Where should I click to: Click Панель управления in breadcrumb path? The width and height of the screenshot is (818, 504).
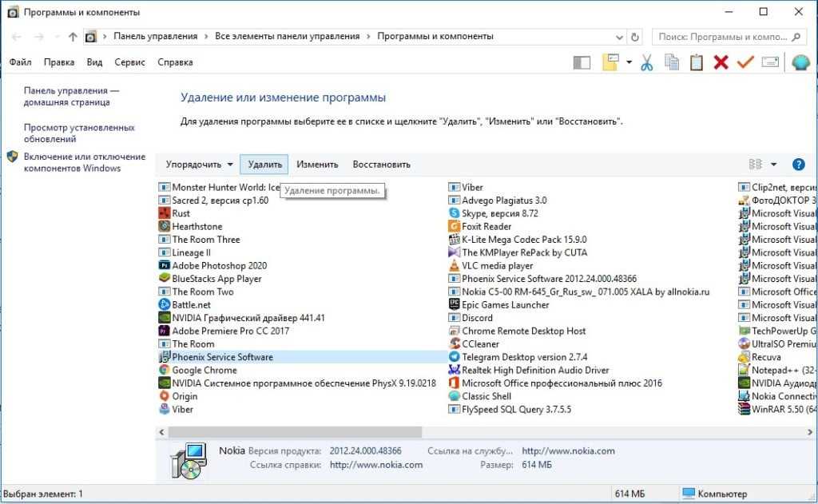click(x=156, y=37)
